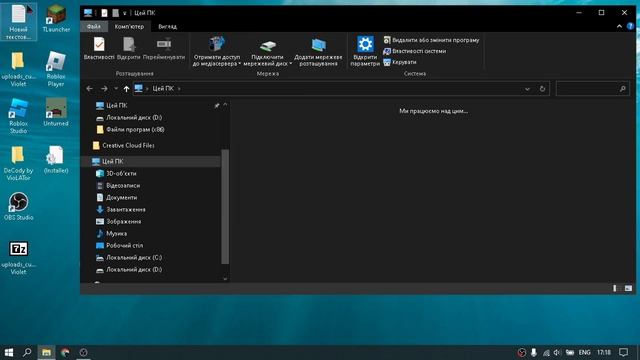Screen dimensions: 640x360
Task: Open Customize Quick Access Toolbar dropdown
Action: (x=124, y=13)
